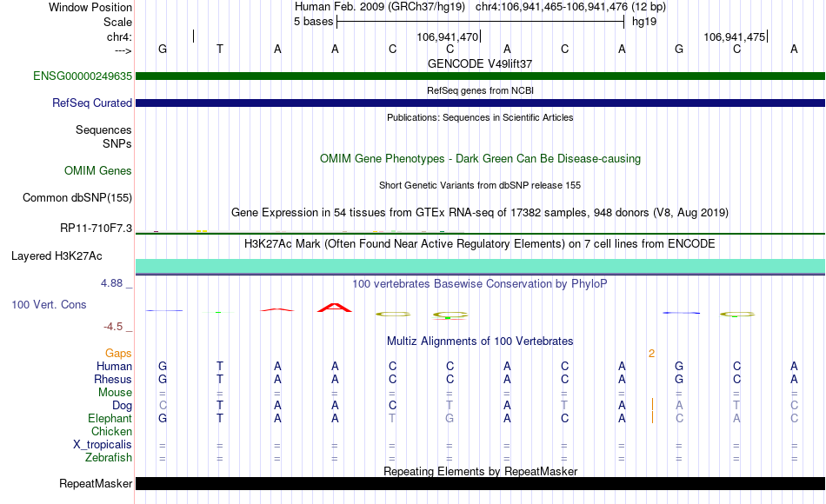
Task: Open the OMIM Genes track label
Action: click(x=98, y=170)
